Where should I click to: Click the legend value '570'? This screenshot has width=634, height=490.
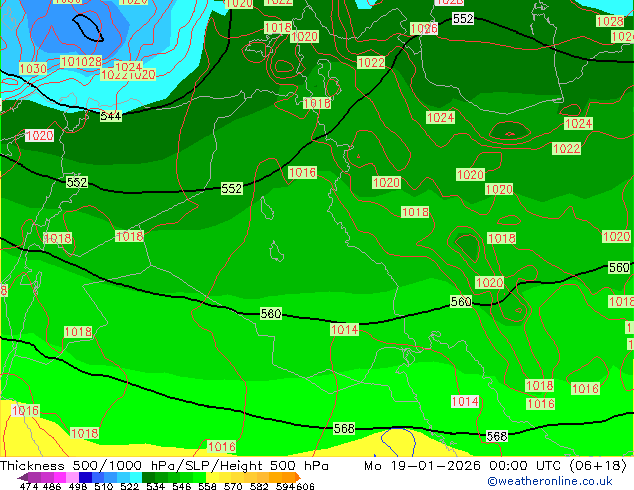233,486
